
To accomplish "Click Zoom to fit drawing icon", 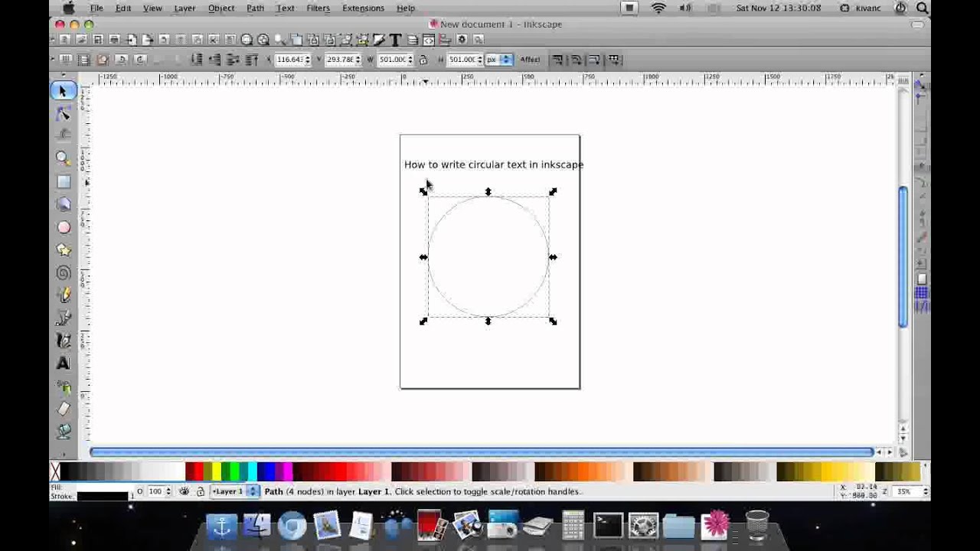I will pyautogui.click(x=263, y=40).
